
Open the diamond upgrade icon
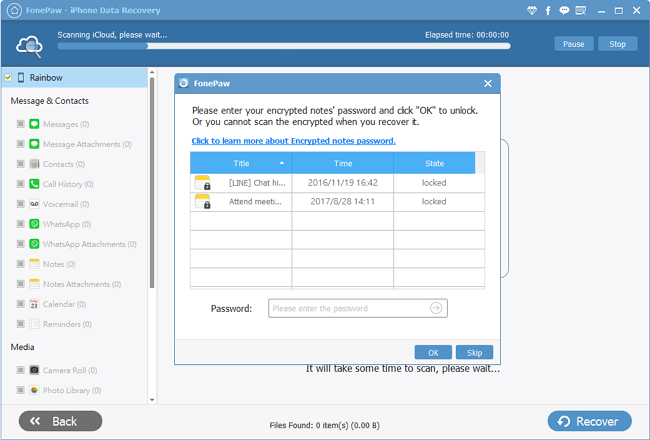(x=532, y=10)
